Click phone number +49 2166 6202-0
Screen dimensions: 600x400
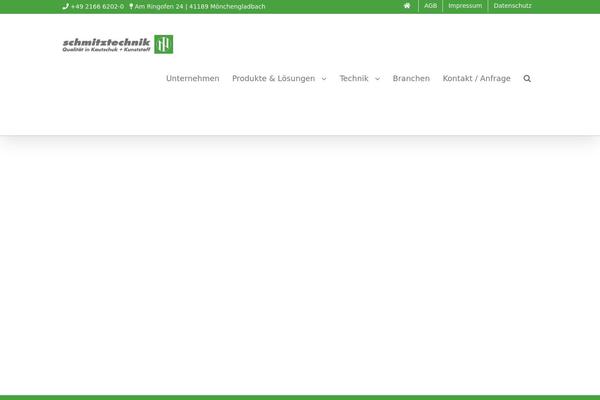(97, 6)
